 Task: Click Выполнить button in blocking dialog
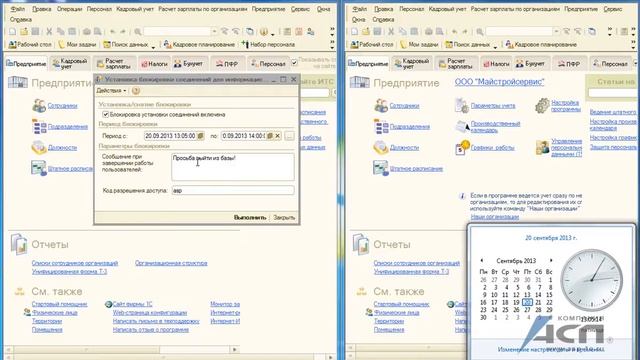coord(250,218)
